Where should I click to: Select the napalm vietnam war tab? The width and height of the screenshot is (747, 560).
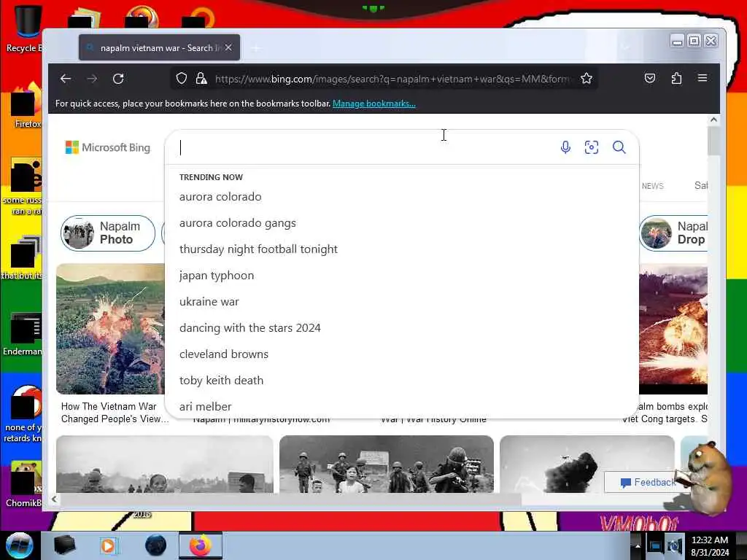(x=160, y=47)
